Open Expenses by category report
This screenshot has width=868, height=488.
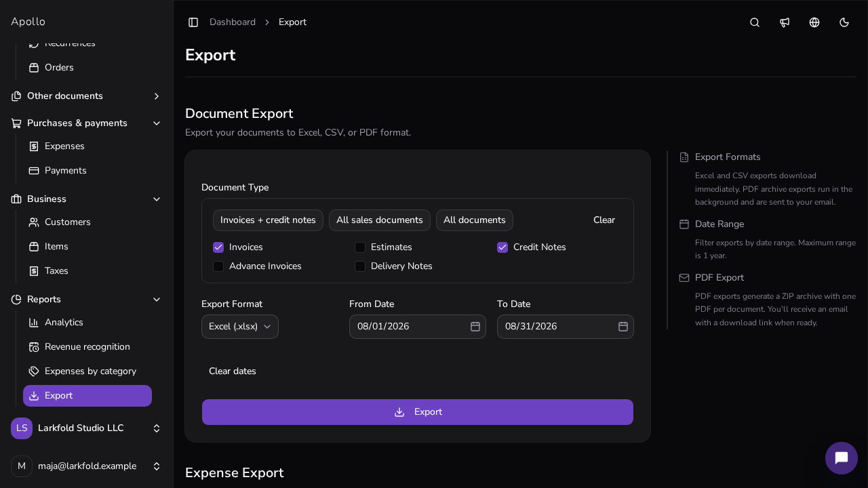click(87, 371)
